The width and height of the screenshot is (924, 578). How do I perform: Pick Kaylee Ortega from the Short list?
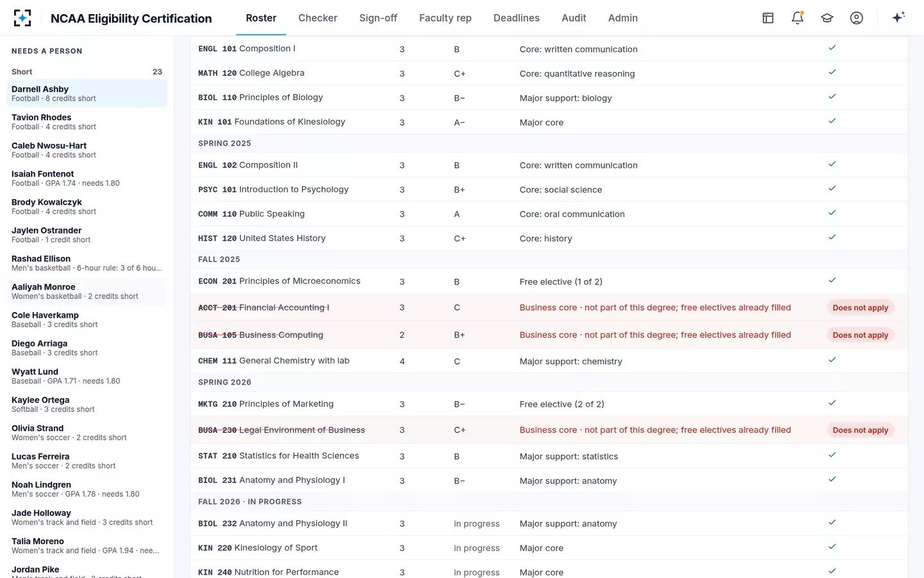[x=87, y=405]
